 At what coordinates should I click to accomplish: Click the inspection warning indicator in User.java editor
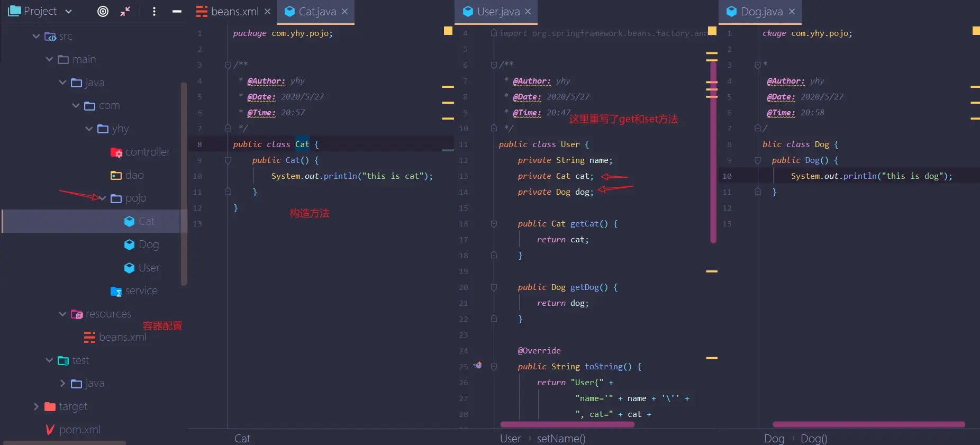(x=712, y=31)
